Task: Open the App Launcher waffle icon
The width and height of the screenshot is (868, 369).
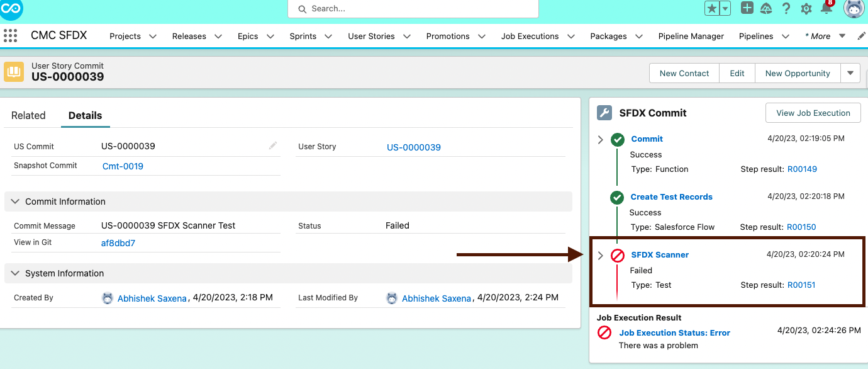Action: pyautogui.click(x=11, y=35)
